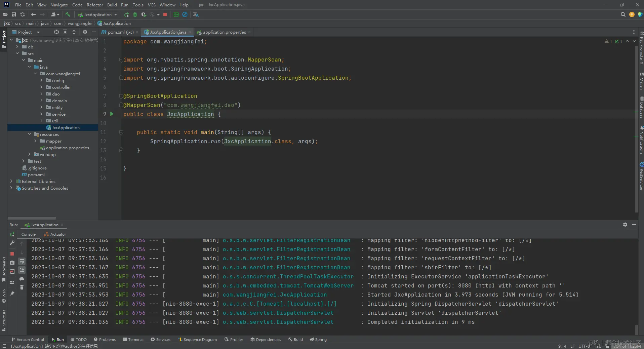Click the run gutter arrow beside JxcApplication class
The image size is (644, 349).
[112, 114]
